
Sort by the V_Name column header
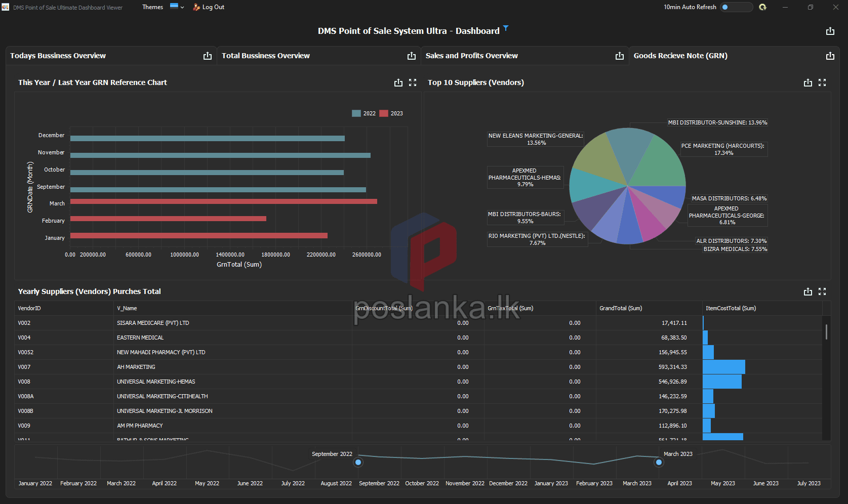click(233, 308)
